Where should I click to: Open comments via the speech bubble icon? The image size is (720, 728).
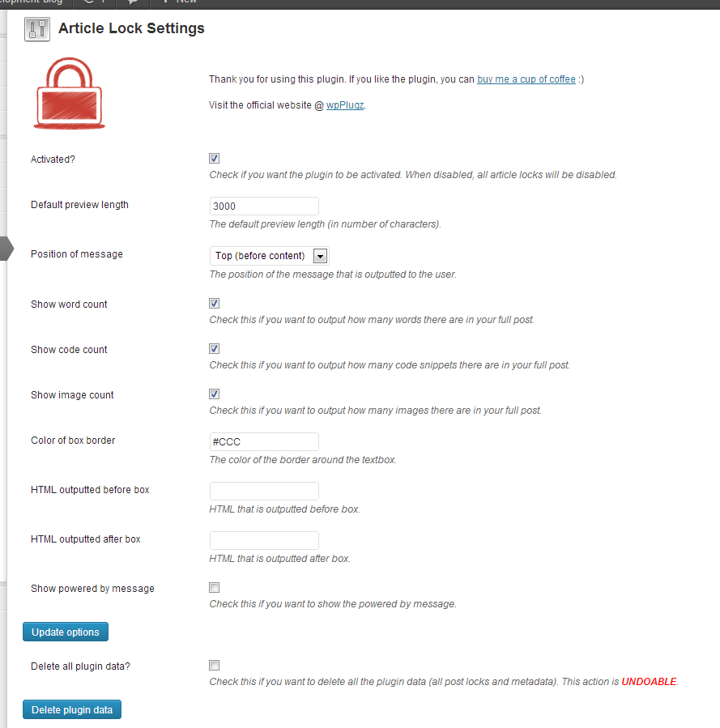click(130, 3)
